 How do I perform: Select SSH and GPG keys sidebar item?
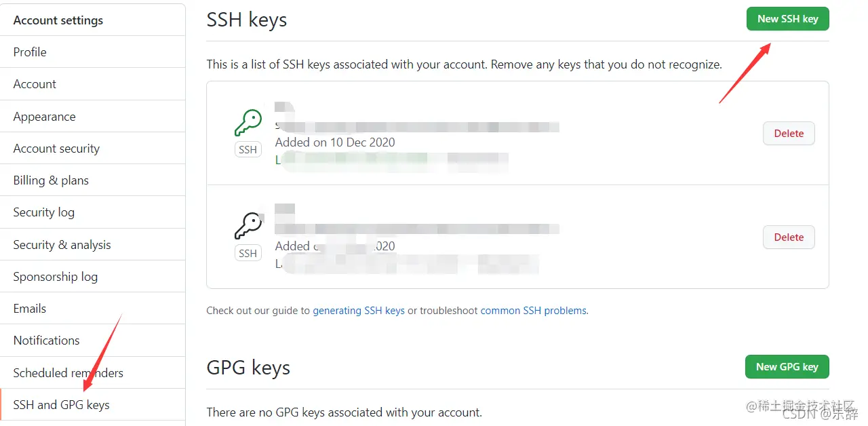pyautogui.click(x=61, y=405)
